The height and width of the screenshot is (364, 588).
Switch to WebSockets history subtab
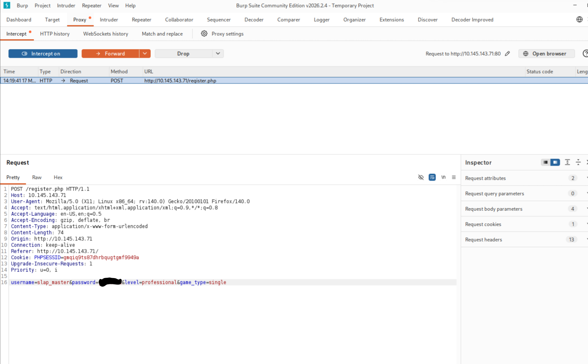(106, 34)
